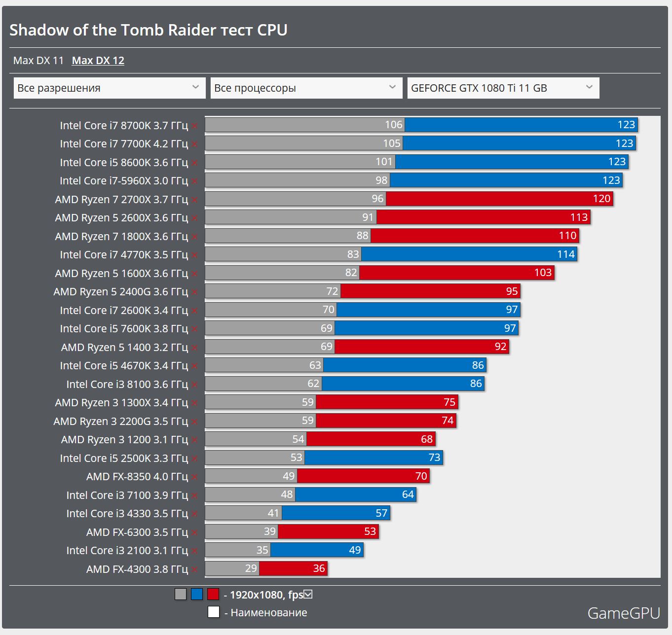The width and height of the screenshot is (672, 635).
Task: Click red X next to AMD FX-8350
Action: click(195, 477)
